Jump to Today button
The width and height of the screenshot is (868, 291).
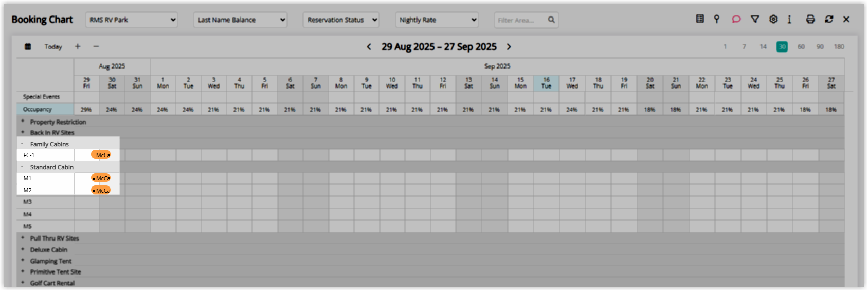point(53,46)
